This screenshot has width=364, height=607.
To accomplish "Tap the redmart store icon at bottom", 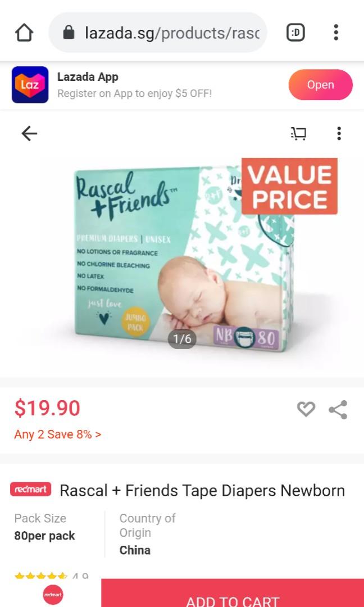I will coord(53,595).
